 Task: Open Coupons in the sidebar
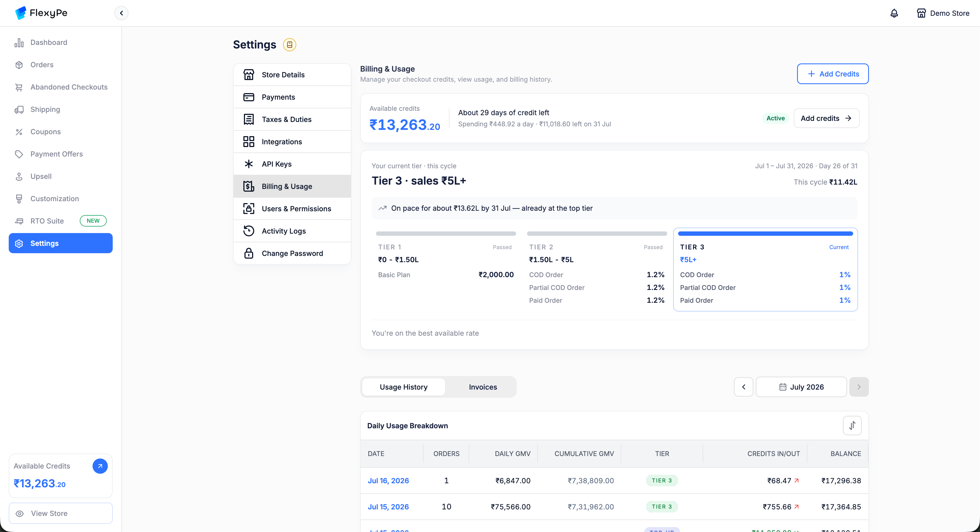(60, 132)
